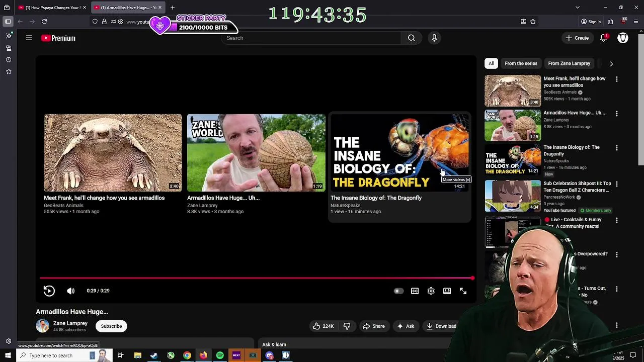Go back in browser history
Screen dimensions: 644x362
20,22
